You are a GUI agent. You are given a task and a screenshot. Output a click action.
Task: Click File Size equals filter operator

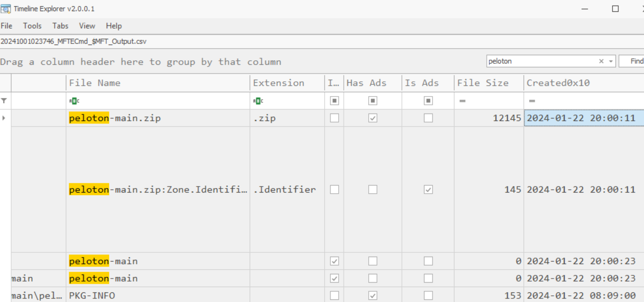coord(462,101)
